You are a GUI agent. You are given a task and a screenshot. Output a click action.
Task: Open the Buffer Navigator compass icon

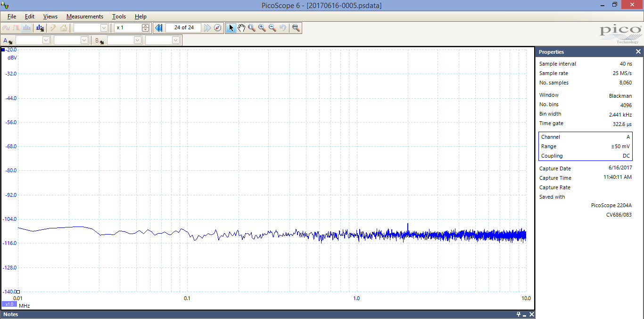(x=217, y=28)
